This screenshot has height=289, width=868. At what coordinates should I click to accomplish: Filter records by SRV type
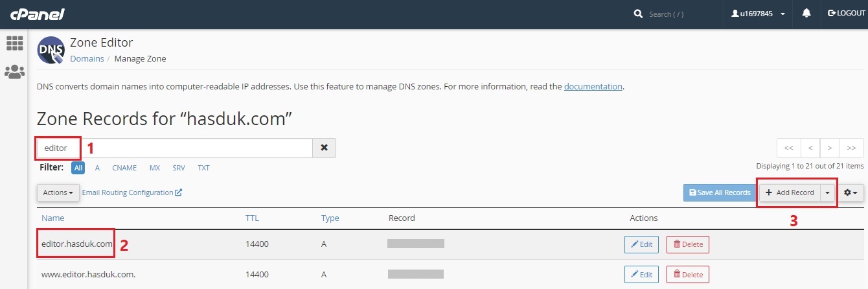179,168
